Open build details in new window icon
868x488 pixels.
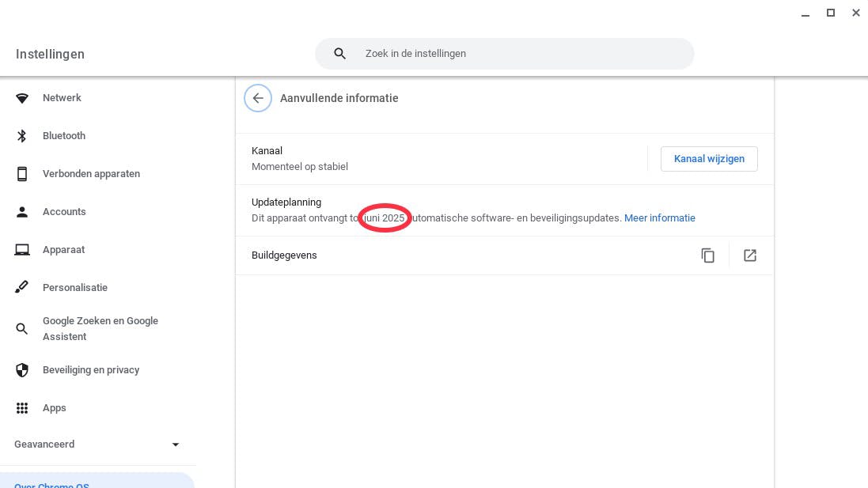[x=749, y=255]
